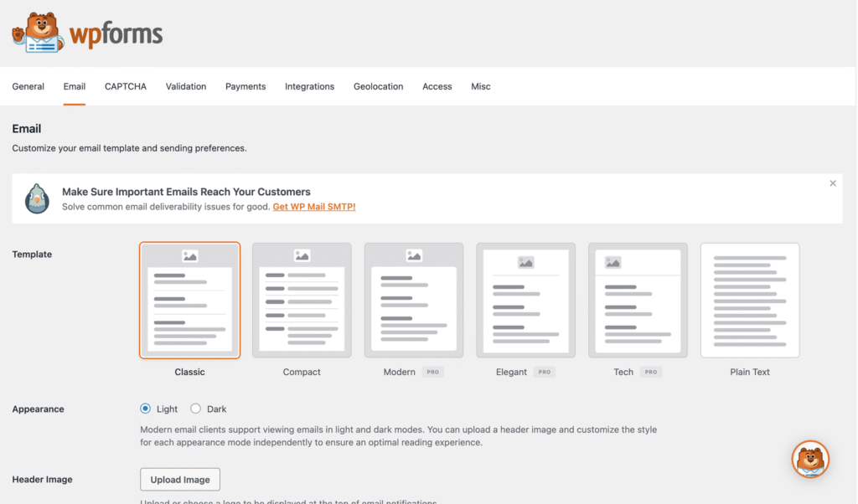Pick the Modern template thumbnail
This screenshot has width=858, height=504.
click(414, 301)
